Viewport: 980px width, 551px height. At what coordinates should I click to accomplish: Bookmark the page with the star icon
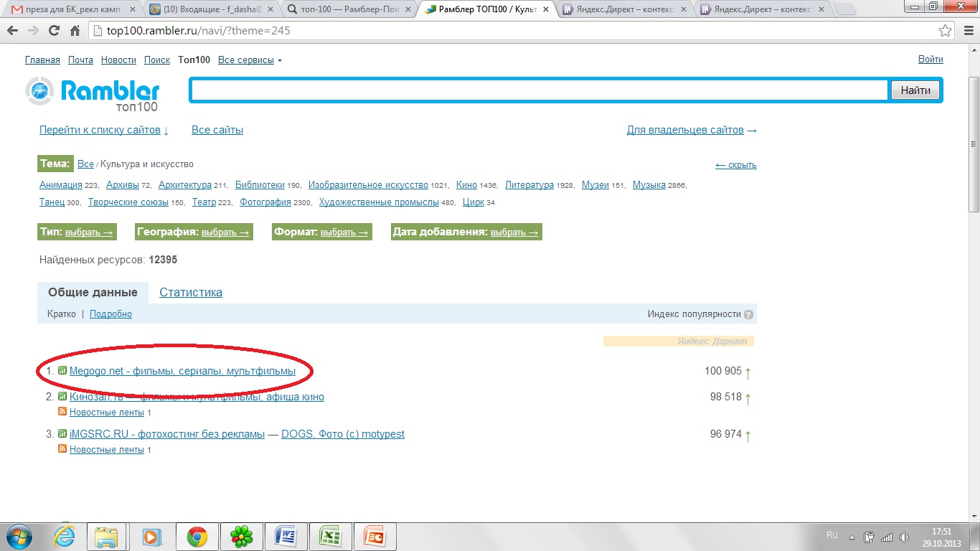(x=946, y=32)
